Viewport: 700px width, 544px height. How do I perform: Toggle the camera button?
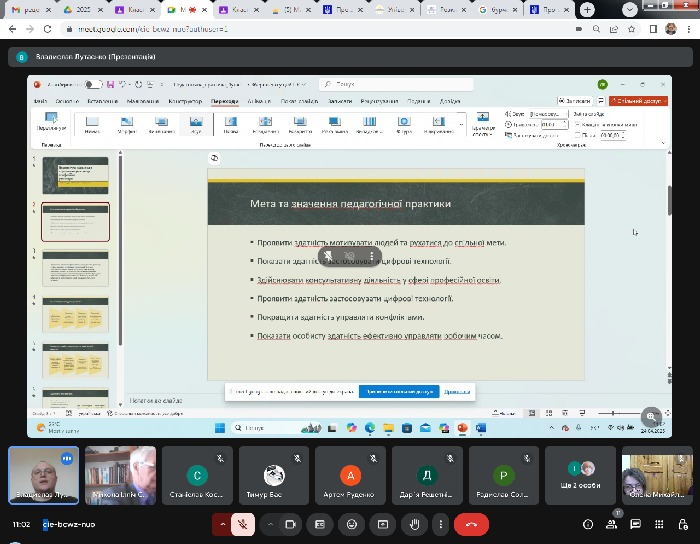pos(292,524)
